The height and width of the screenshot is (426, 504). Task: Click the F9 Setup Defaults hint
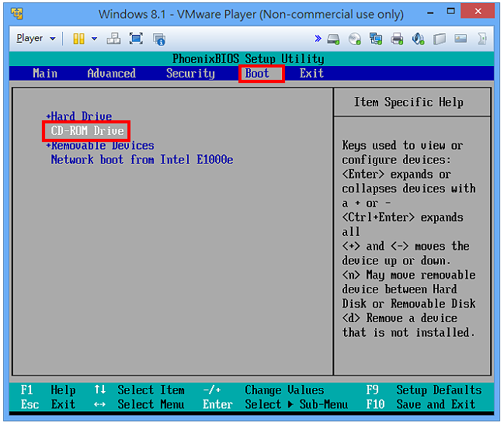(424, 390)
